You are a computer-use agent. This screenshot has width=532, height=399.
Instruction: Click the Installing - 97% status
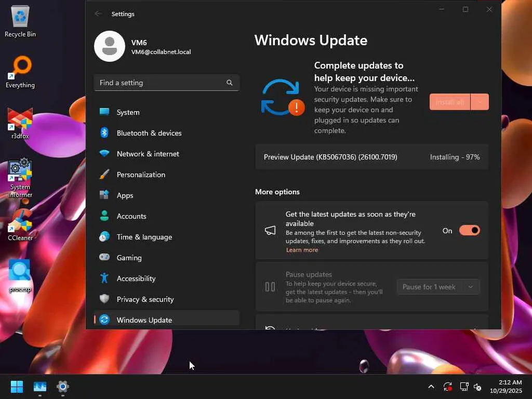click(455, 157)
